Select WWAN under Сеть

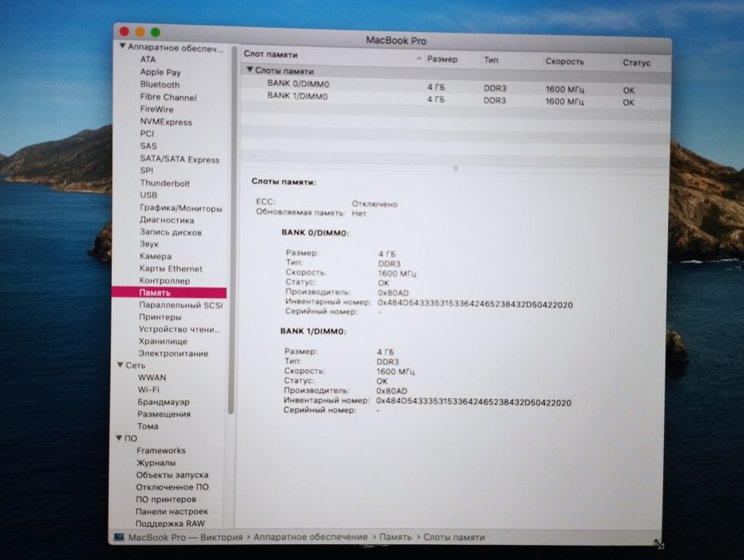152,378
